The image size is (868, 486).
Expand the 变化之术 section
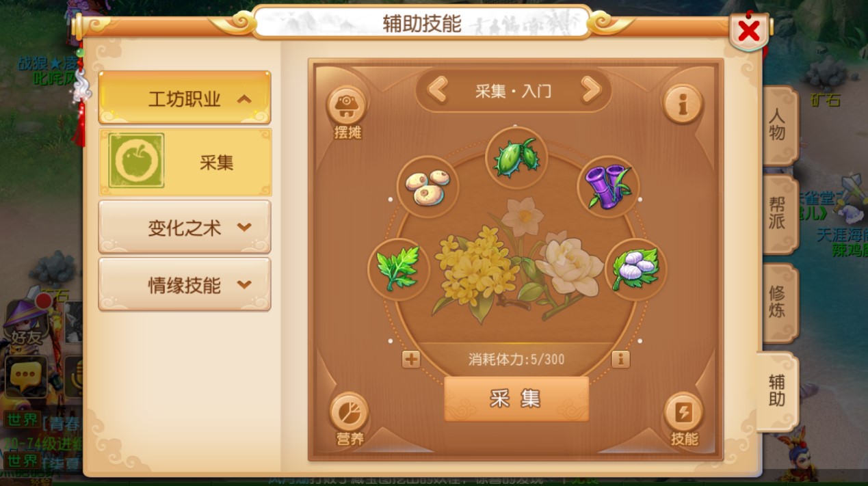click(x=185, y=227)
